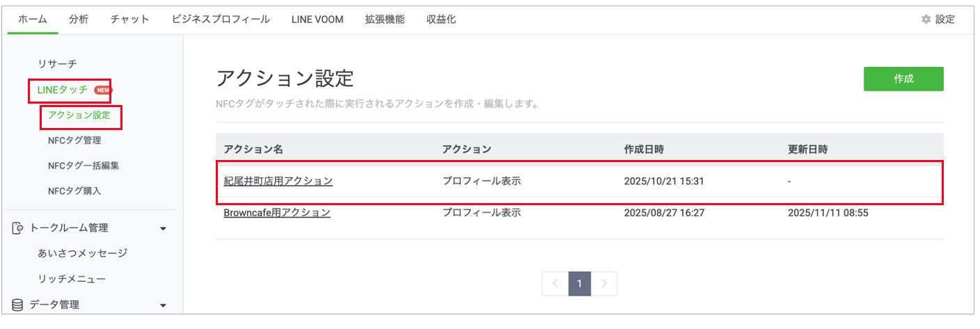
Task: Select NFCタグ管理 in the sidebar
Action: click(x=74, y=141)
